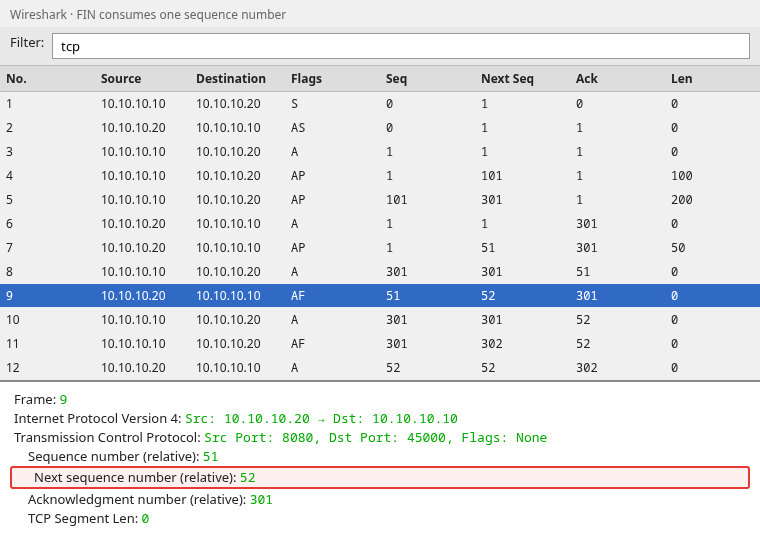Sort by the Source column header
The width and height of the screenshot is (760, 536).
click(x=121, y=79)
